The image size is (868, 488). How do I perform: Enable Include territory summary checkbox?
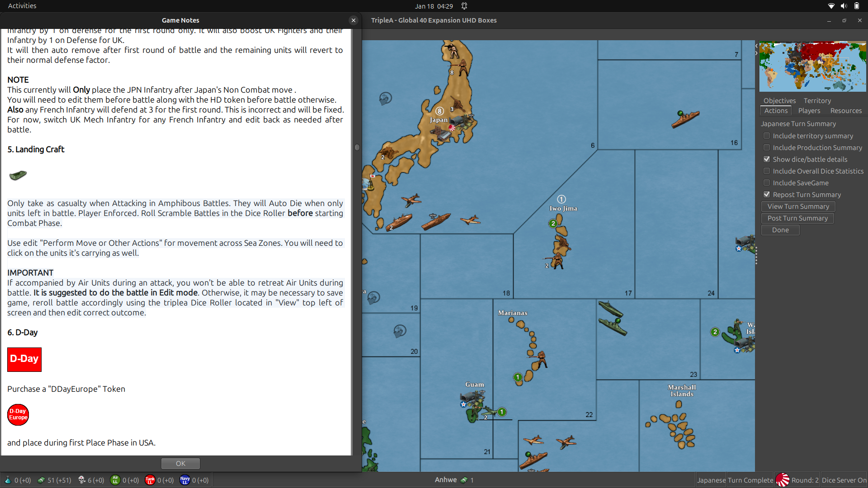click(767, 136)
